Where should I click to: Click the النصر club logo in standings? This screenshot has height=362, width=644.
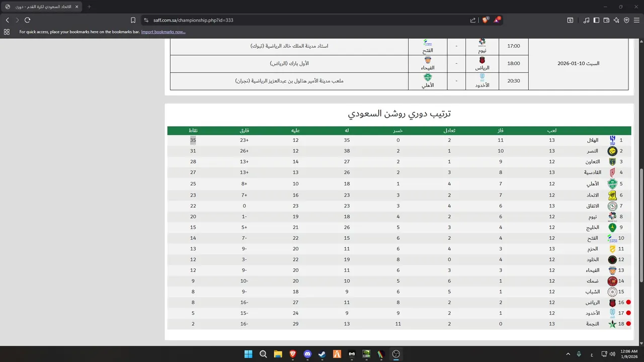[612, 151]
